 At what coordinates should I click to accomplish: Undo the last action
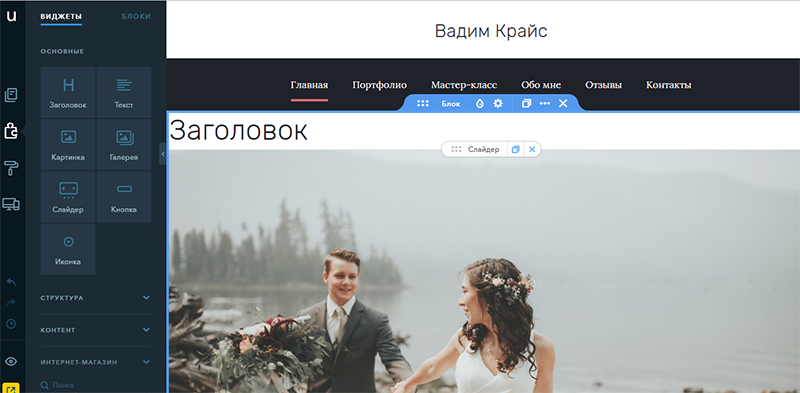tap(11, 282)
